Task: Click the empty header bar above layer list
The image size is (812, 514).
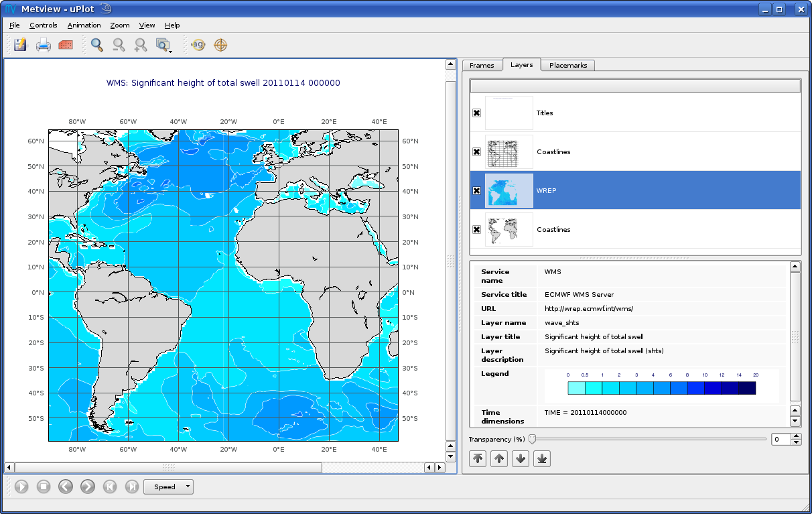Action: pyautogui.click(x=635, y=86)
